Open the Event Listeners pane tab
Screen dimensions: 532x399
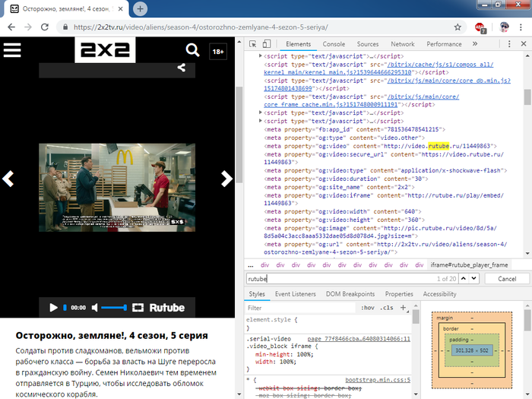295,293
